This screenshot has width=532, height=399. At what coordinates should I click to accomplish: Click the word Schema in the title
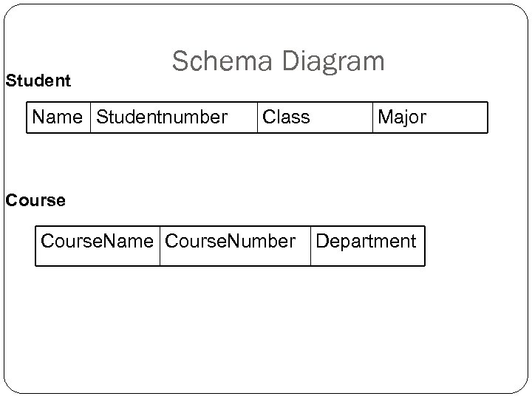point(217,61)
